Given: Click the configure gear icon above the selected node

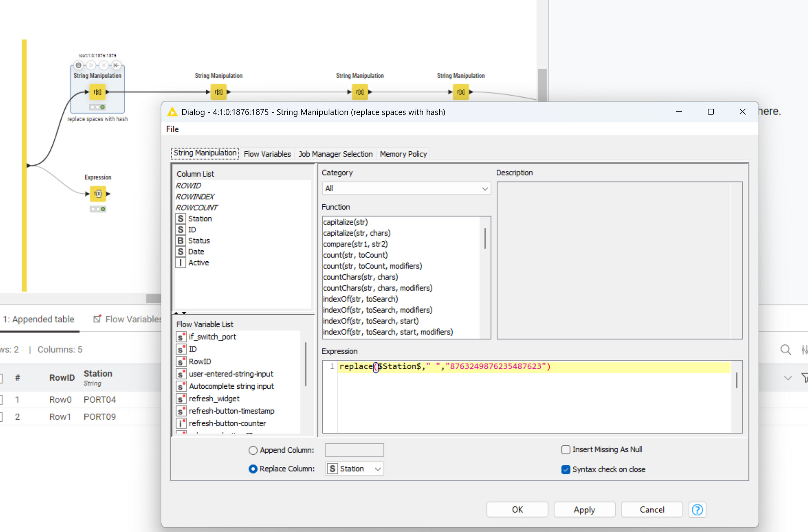Looking at the screenshot, I should point(79,65).
